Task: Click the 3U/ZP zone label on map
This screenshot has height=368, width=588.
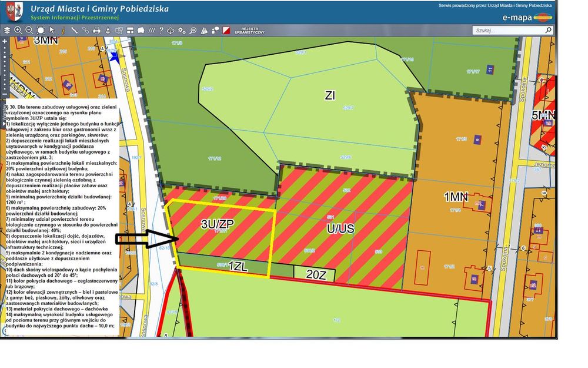Action: (x=217, y=224)
